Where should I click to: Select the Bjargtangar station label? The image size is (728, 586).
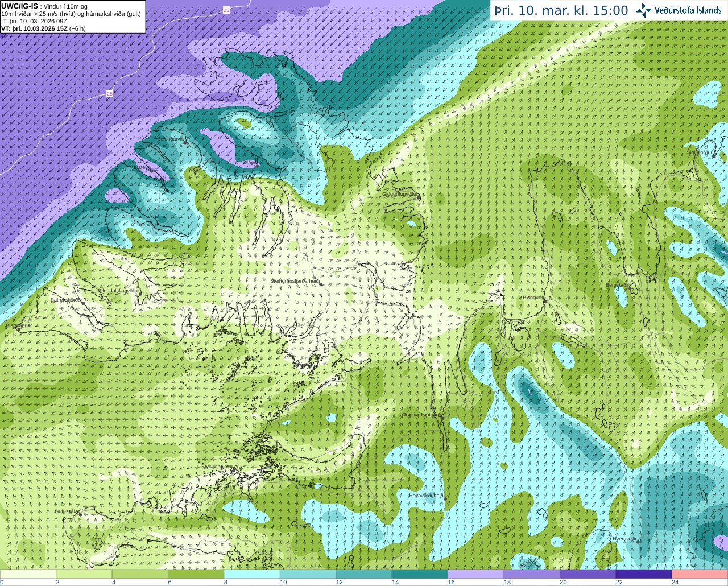click(x=19, y=326)
